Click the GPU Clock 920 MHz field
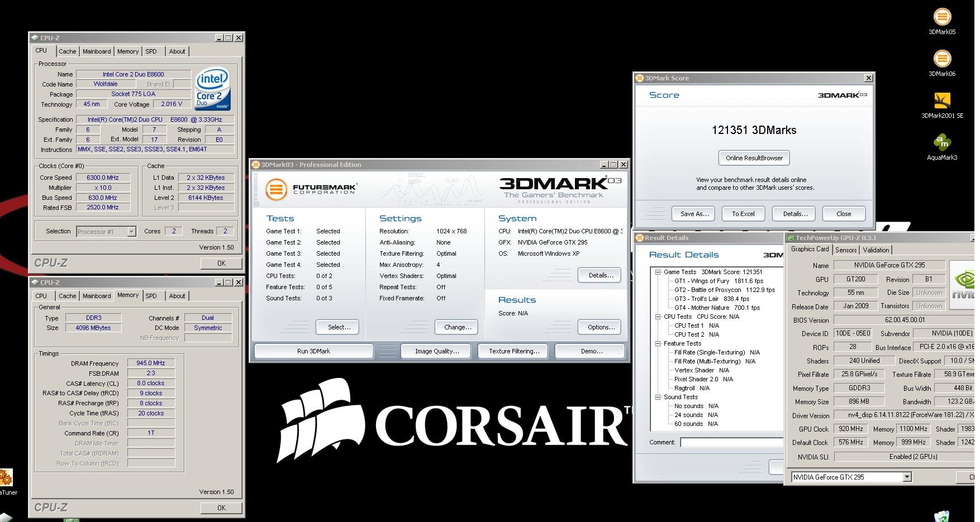The width and height of the screenshot is (980, 522). 850,429
